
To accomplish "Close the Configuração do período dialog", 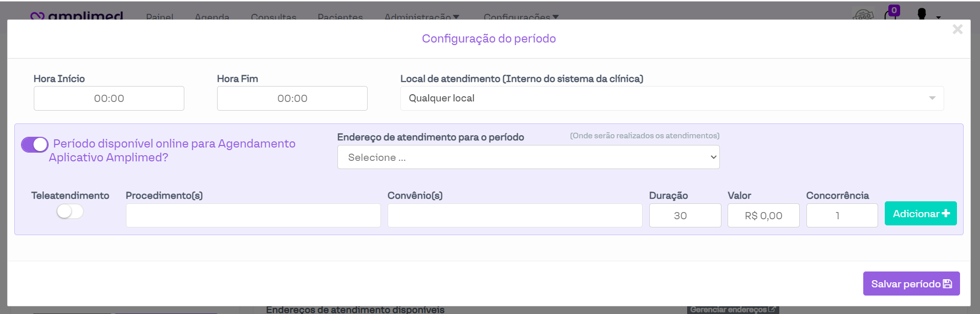I will [x=957, y=30].
